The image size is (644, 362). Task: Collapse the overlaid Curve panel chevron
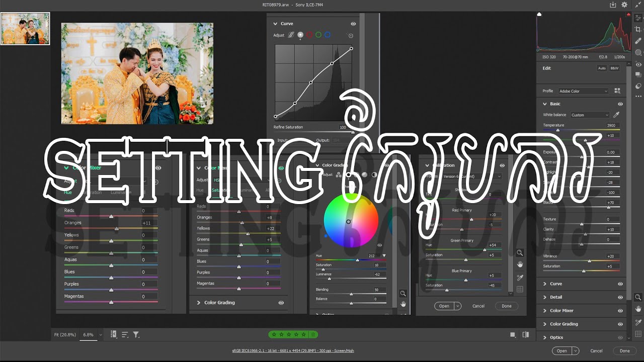pyautogui.click(x=275, y=24)
